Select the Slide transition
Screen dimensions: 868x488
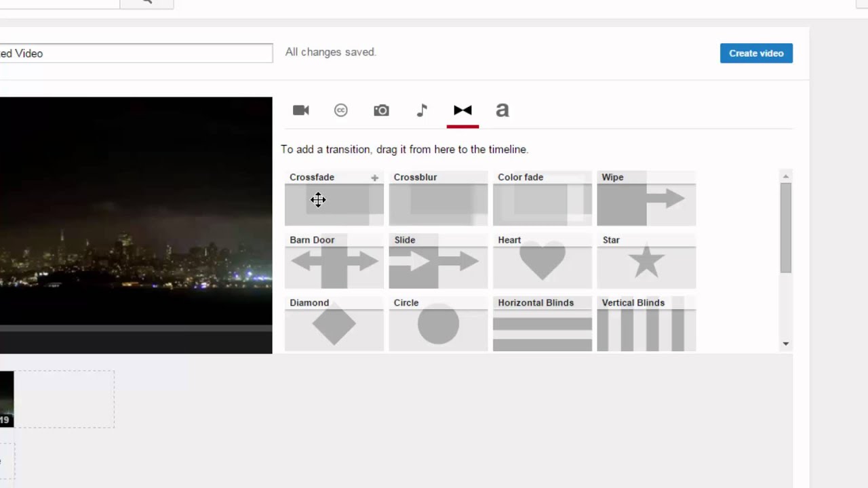(x=438, y=261)
